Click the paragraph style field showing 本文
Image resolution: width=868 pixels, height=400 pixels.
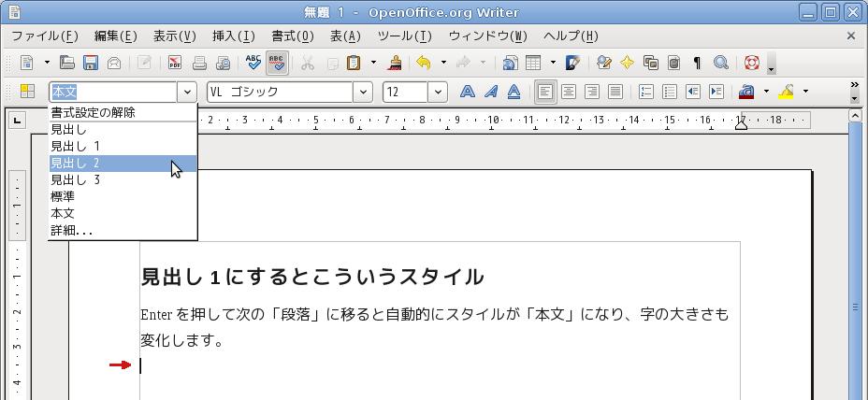pos(113,92)
